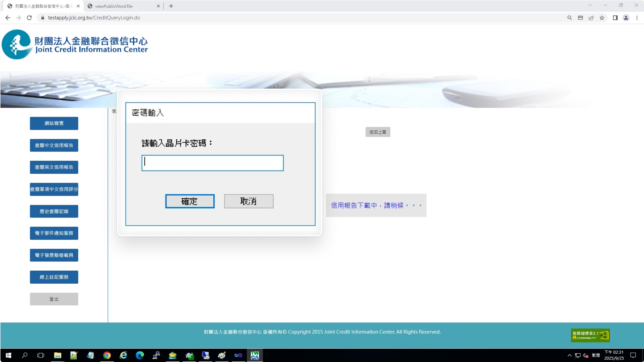Click the 登出 logout button
644x362 pixels.
click(x=54, y=299)
